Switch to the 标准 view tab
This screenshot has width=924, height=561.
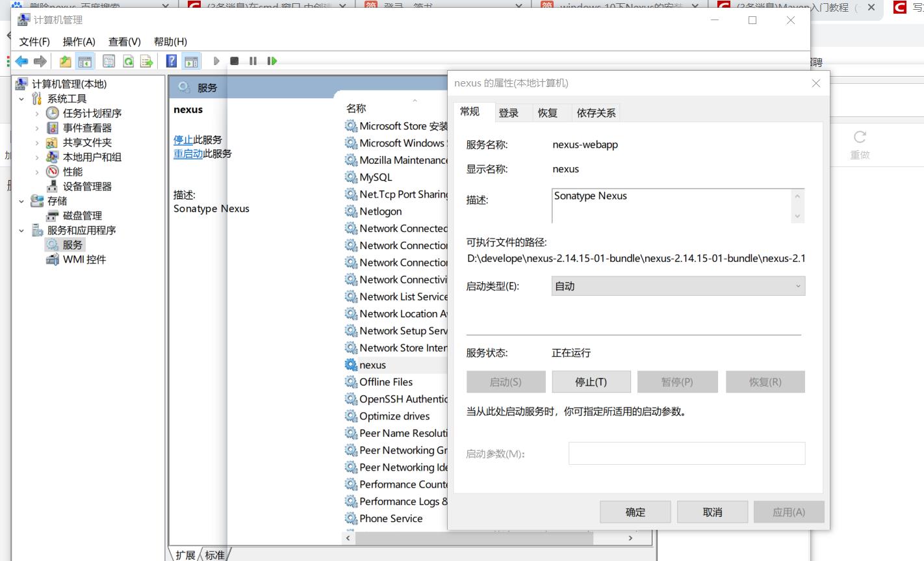(215, 555)
